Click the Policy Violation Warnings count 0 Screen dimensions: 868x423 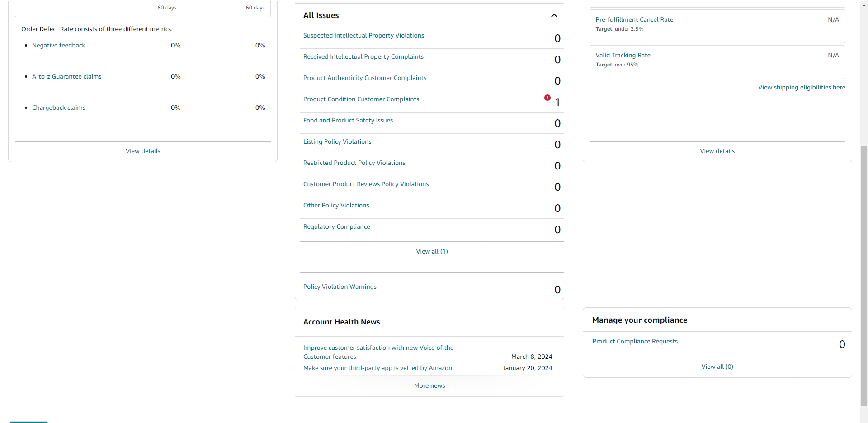(x=557, y=290)
